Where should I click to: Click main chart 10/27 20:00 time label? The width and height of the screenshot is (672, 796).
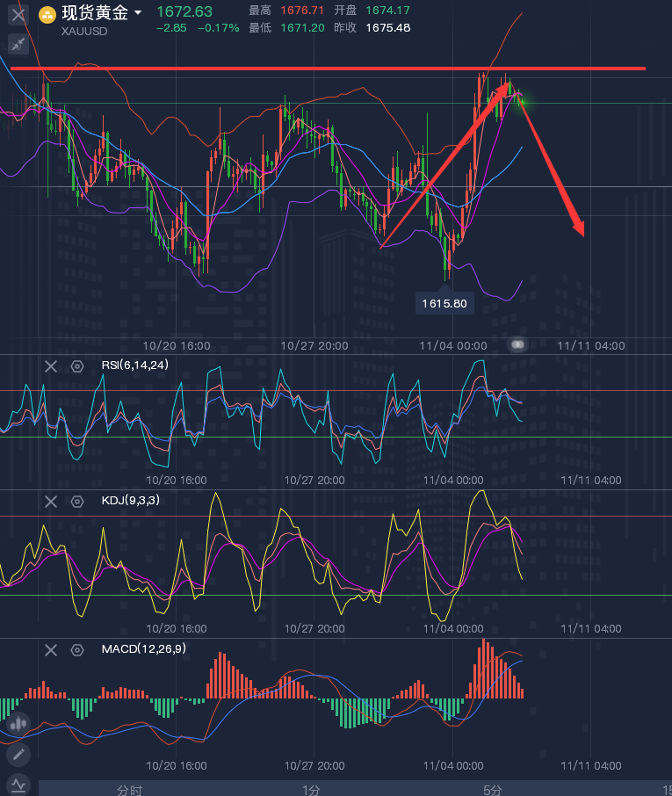314,345
